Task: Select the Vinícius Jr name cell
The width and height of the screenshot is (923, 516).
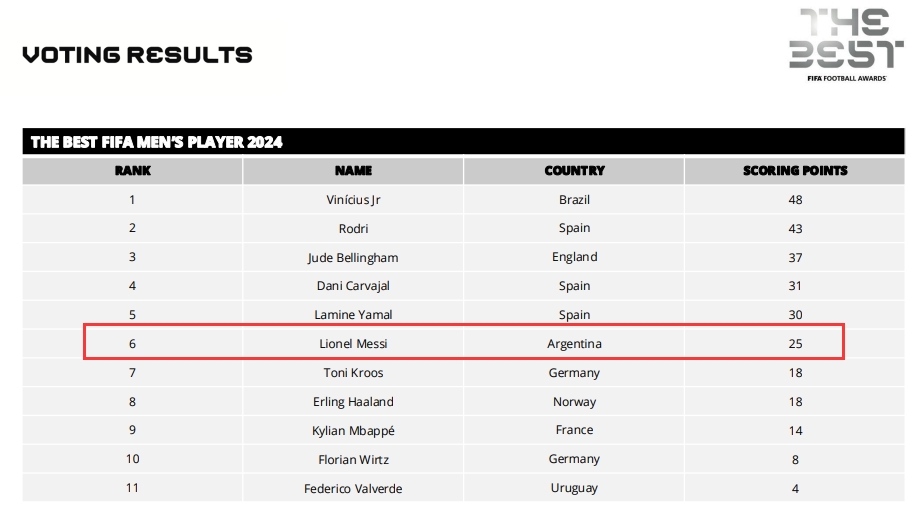Action: pyautogui.click(x=353, y=200)
